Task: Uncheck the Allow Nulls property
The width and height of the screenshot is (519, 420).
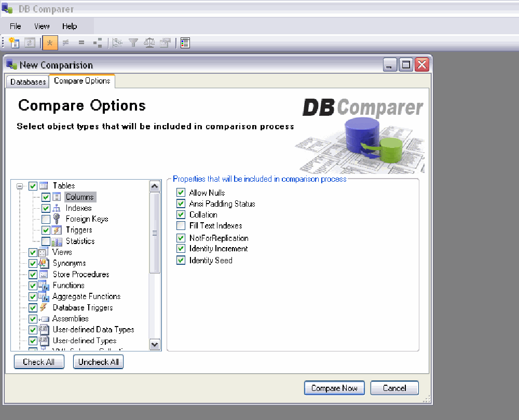Action: (x=181, y=192)
